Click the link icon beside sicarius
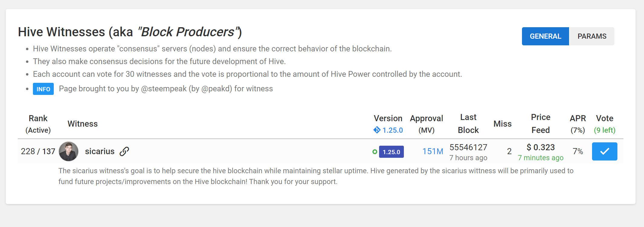This screenshot has height=227, width=644. 124,151
